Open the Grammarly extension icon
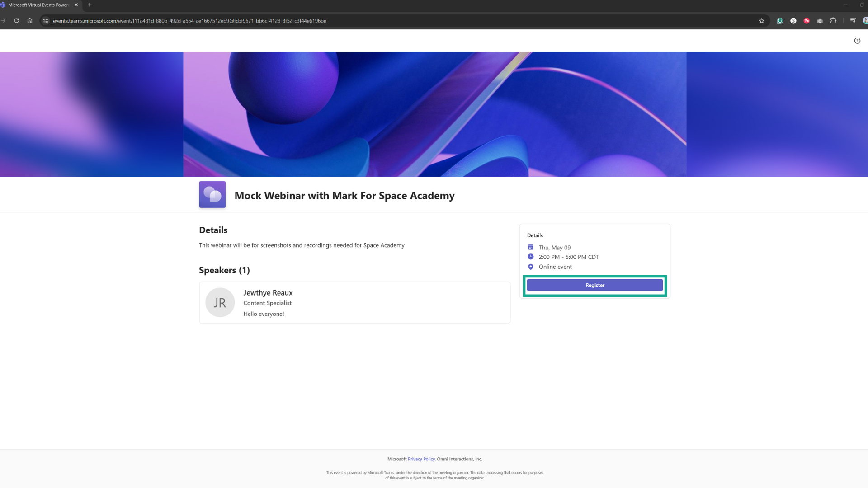Viewport: 868px width, 488px height. [780, 21]
